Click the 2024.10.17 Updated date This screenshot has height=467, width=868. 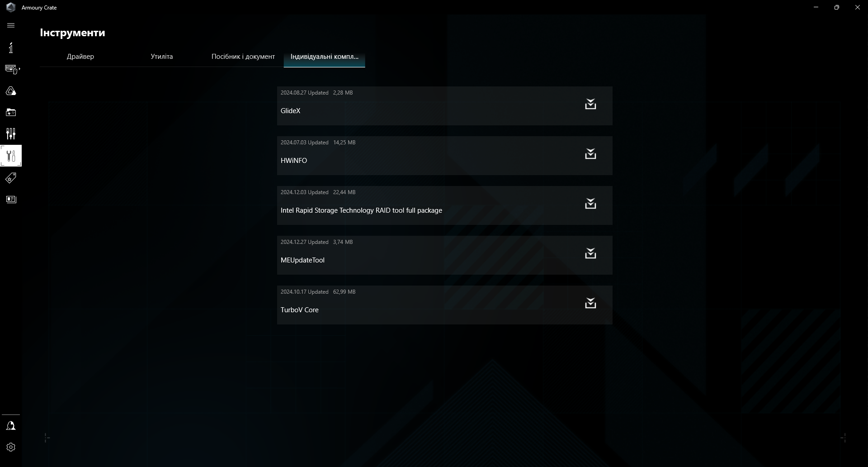(304, 292)
